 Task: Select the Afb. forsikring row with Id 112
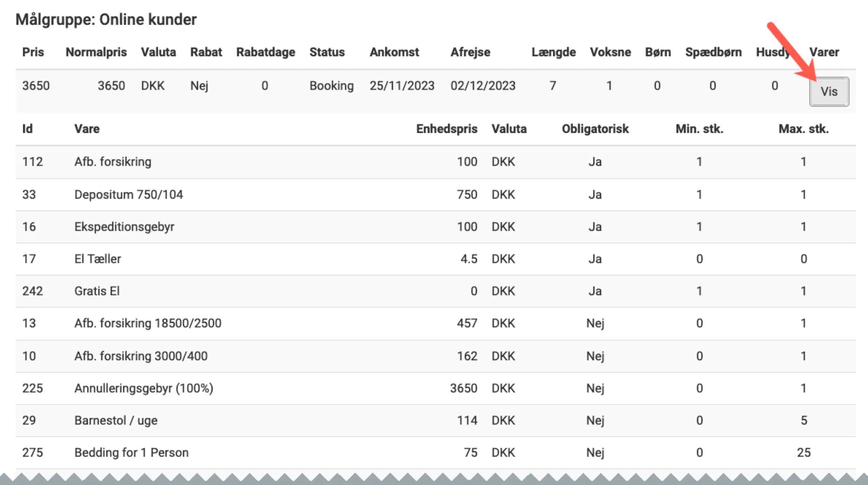pos(113,162)
